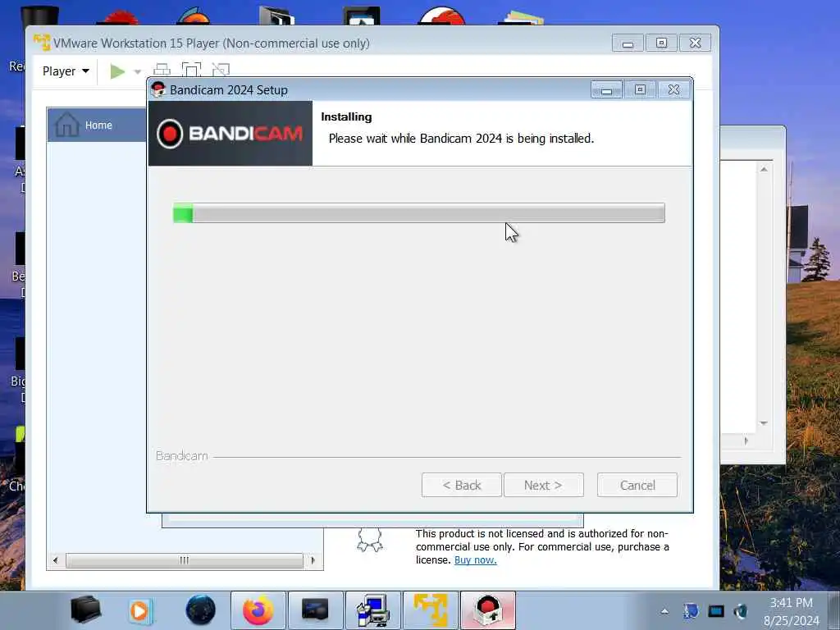The image size is (840, 630).
Task: Click the globe browser taskbar icon
Action: point(201,610)
